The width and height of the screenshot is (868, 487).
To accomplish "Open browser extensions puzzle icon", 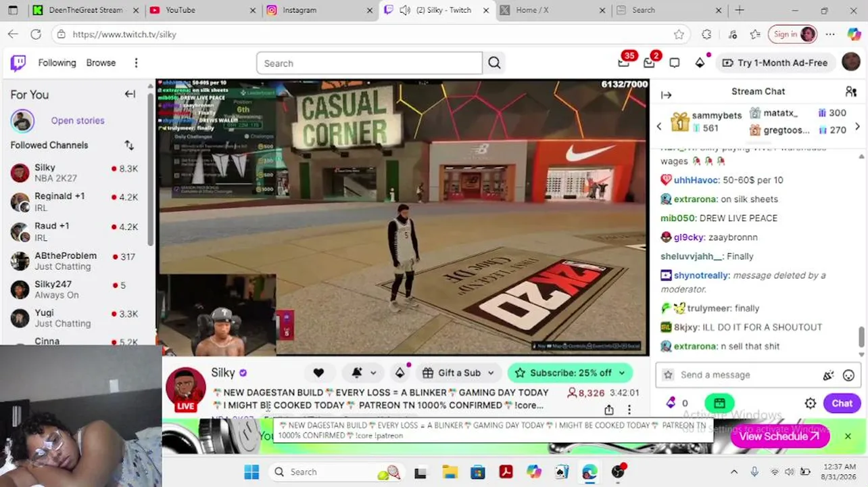I will 706,34.
